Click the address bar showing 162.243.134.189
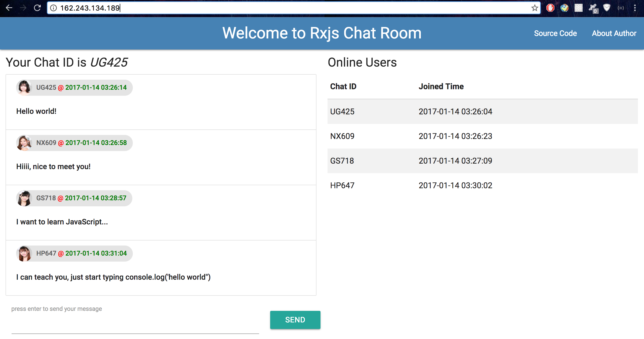The height and width of the screenshot is (339, 644). (277, 8)
